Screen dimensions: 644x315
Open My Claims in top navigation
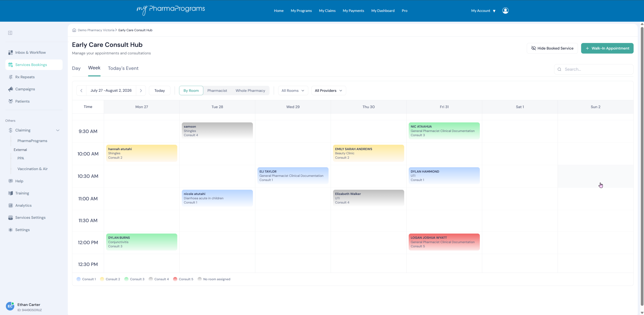(327, 11)
